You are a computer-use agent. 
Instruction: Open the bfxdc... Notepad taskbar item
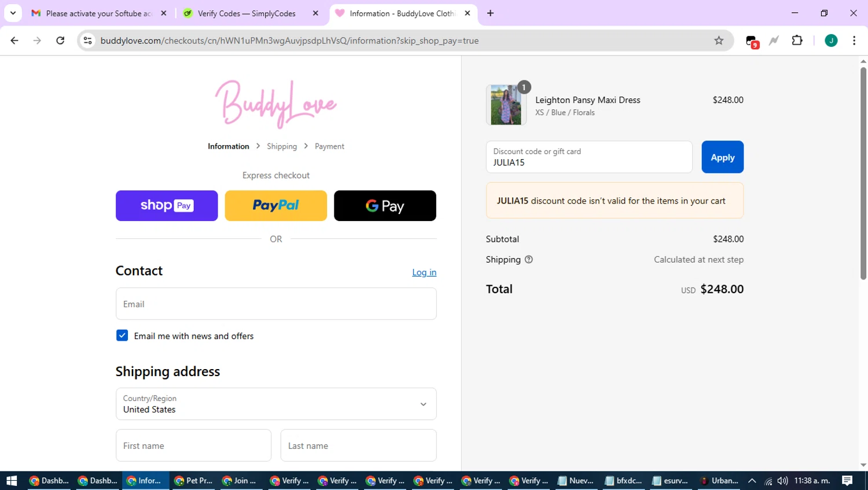click(624, 481)
